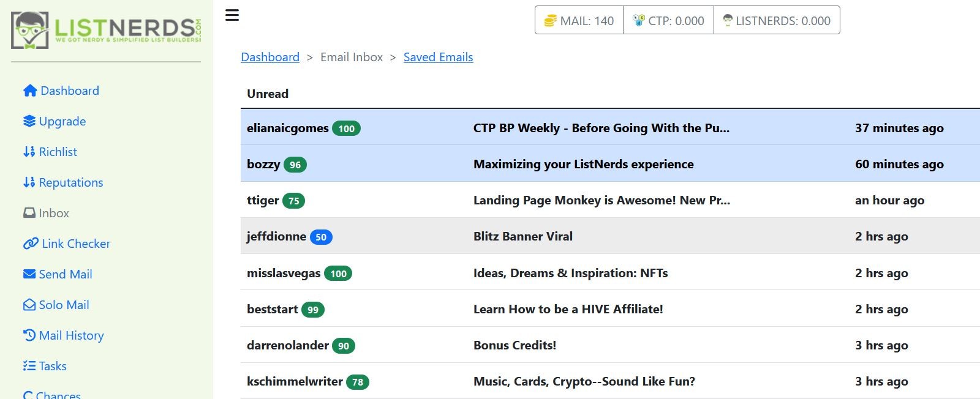Follow the Dashboard breadcrumb link
The width and height of the screenshot is (980, 399).
coord(270,57)
